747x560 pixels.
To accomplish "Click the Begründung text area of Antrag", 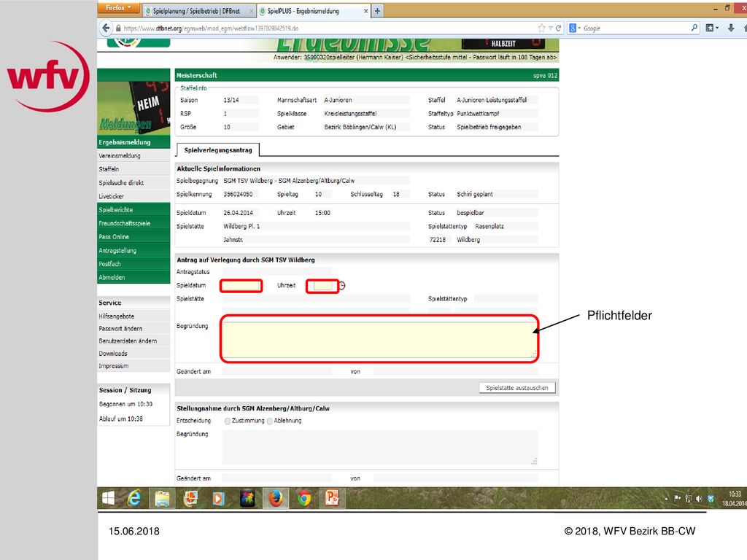I will click(379, 340).
